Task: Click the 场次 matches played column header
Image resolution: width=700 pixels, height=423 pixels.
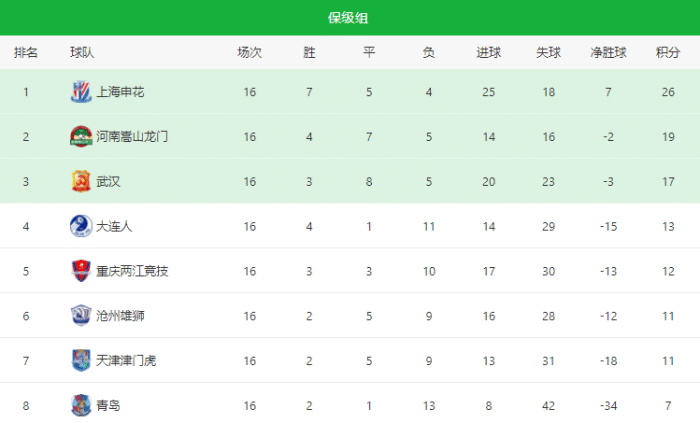Action: coord(249,52)
